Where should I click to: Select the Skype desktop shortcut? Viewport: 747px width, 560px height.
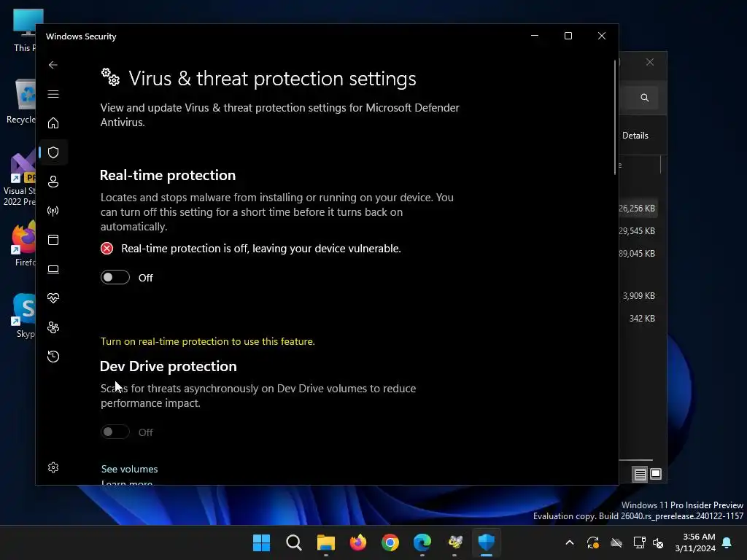point(24,316)
